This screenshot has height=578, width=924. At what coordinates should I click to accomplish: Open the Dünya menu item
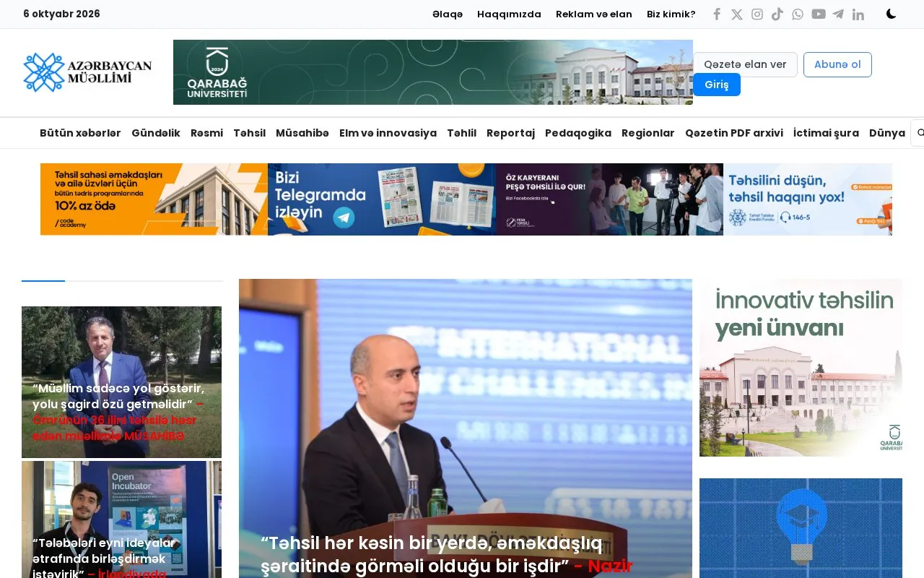[887, 133]
